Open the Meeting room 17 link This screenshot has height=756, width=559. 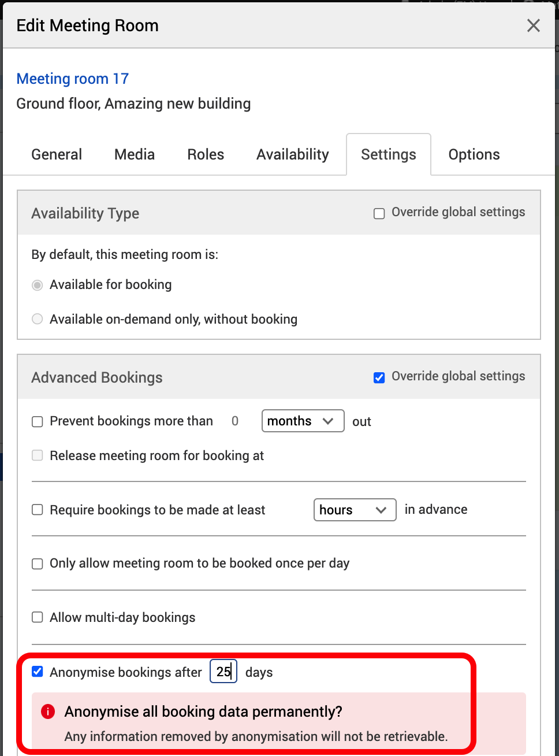[72, 79]
